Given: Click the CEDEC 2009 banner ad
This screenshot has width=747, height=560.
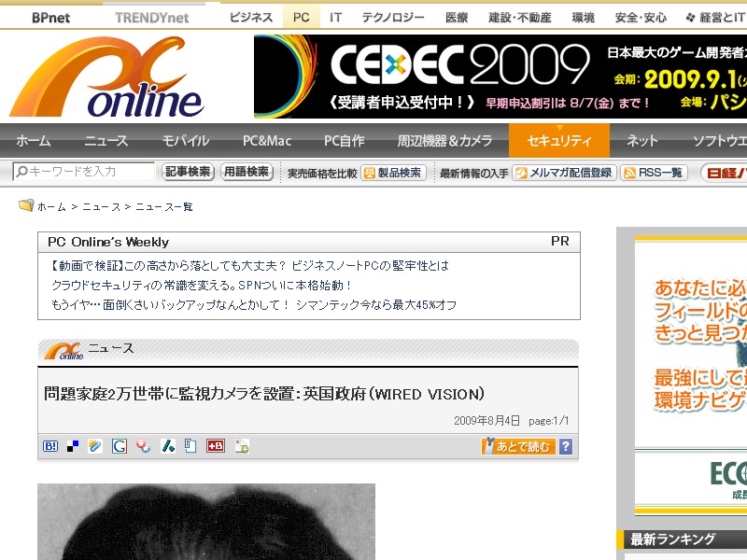Looking at the screenshot, I should click(500, 77).
